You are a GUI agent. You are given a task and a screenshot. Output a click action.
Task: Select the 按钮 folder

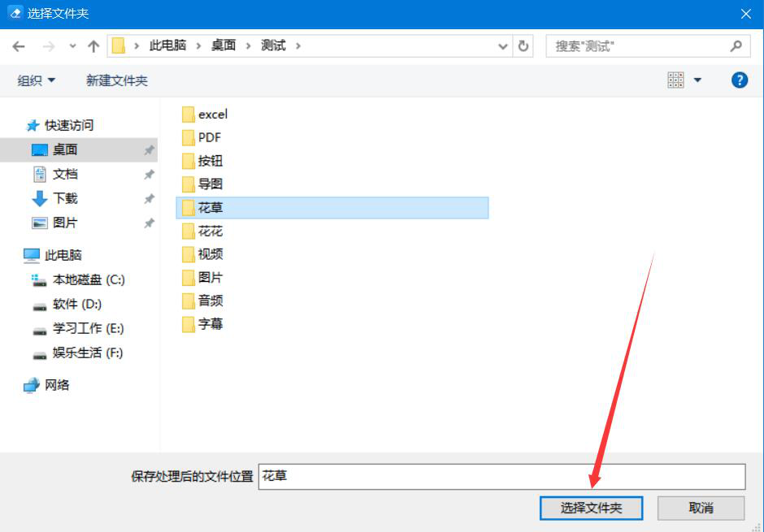tap(202, 161)
